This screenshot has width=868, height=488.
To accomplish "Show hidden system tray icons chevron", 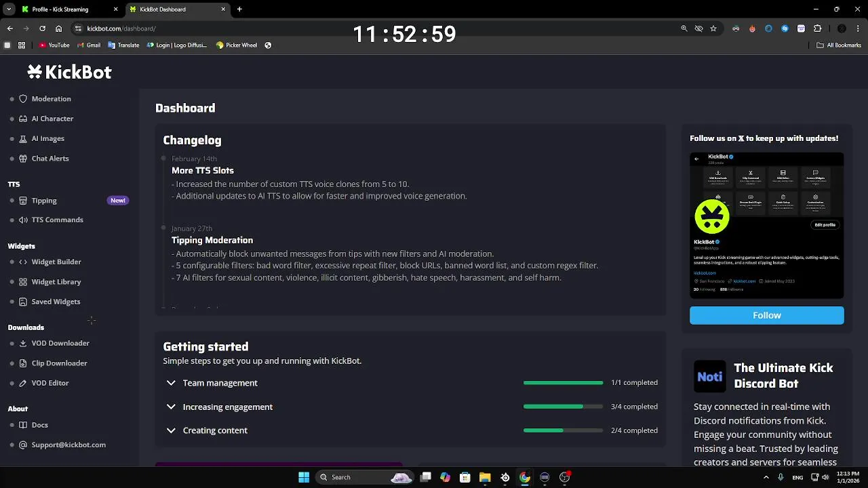I will tap(766, 477).
